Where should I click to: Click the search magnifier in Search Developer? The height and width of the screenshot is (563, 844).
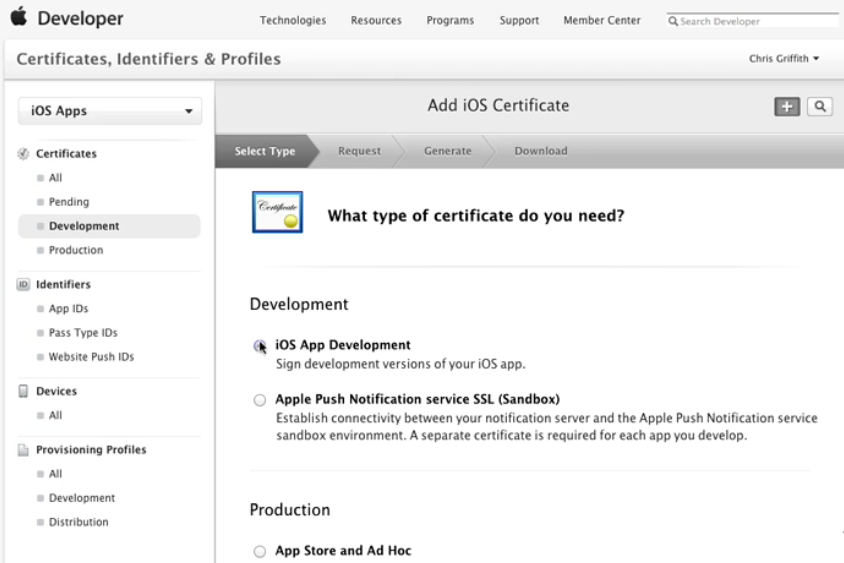click(x=673, y=22)
